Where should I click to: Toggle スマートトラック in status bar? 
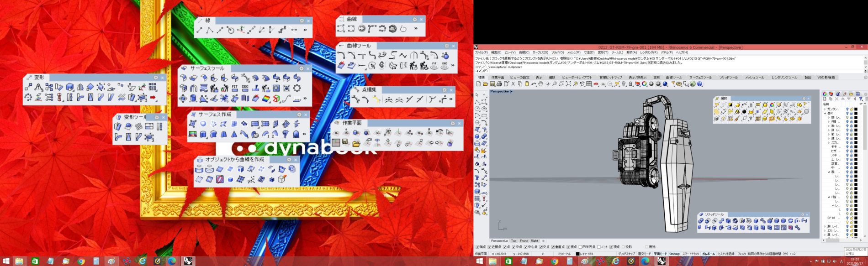(691, 254)
